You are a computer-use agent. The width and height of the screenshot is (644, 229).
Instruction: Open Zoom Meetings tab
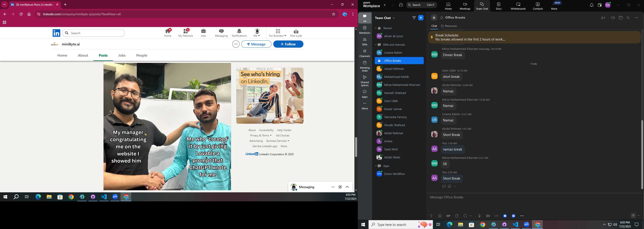465,6
